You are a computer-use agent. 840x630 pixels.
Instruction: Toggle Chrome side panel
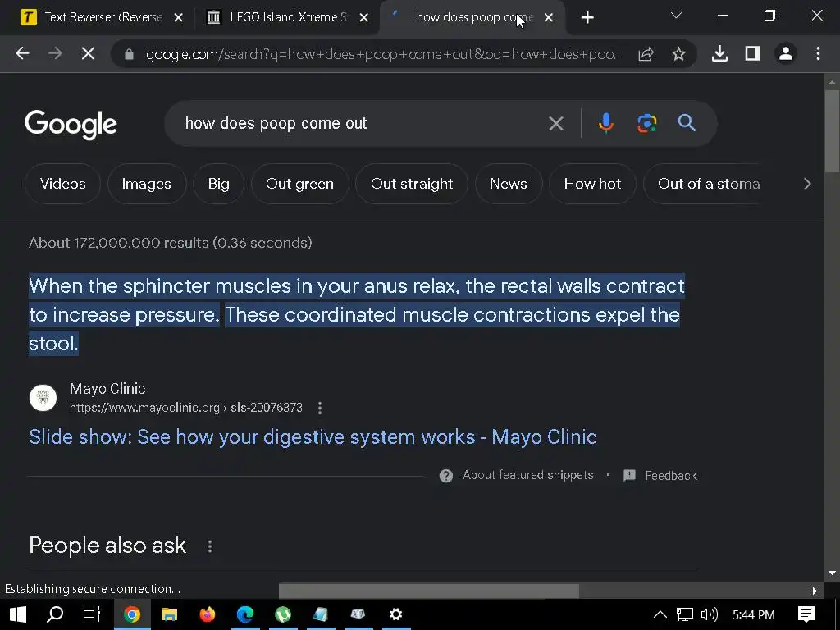[752, 53]
